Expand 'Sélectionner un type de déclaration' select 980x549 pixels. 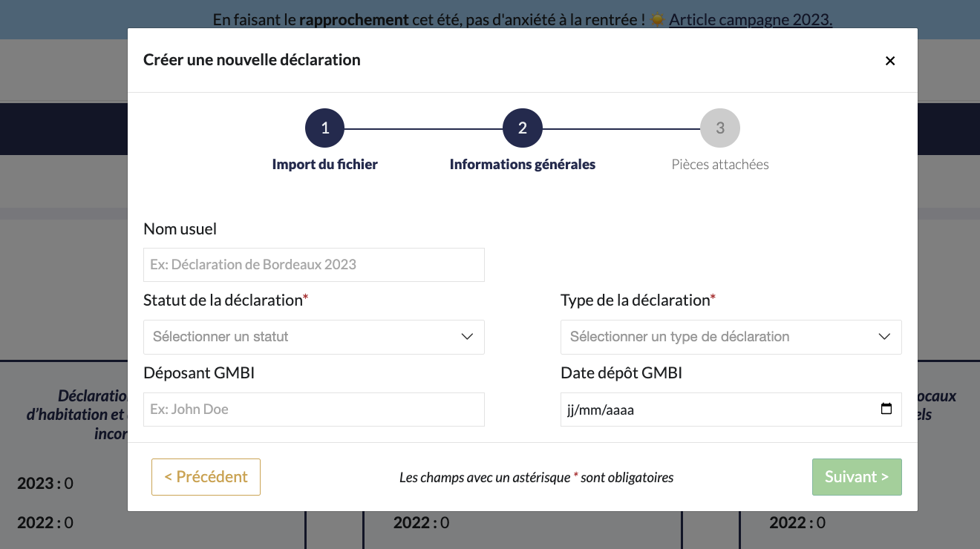pyautogui.click(x=713, y=337)
